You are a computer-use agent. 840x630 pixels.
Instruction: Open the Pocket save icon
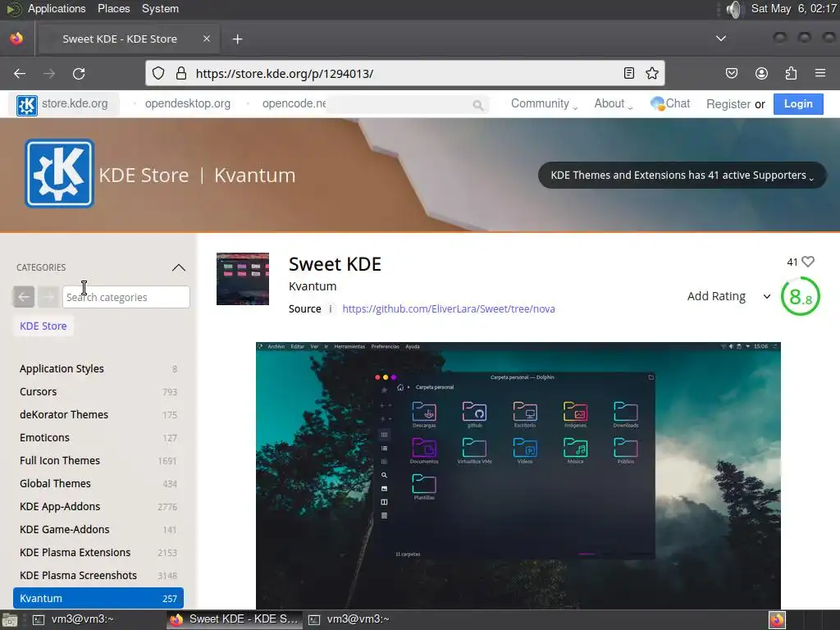coord(732,73)
